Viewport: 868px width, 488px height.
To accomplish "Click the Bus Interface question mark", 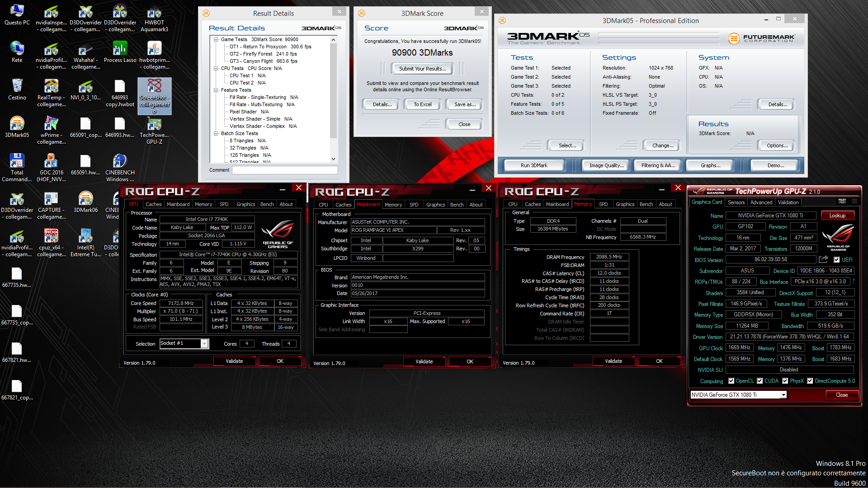I will click(x=854, y=282).
